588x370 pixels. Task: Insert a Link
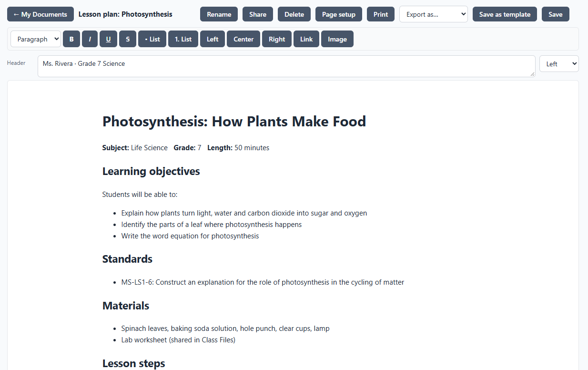[x=306, y=39]
